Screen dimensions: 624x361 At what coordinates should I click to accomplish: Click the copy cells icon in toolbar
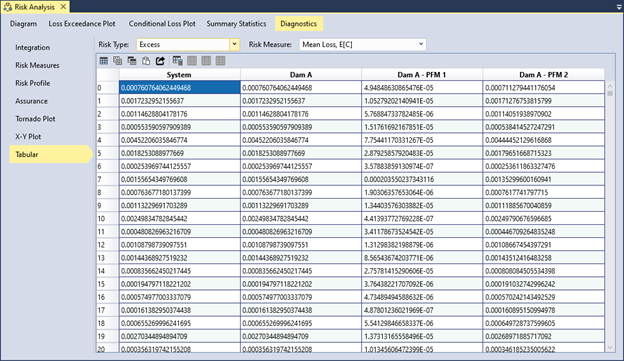coord(117,60)
